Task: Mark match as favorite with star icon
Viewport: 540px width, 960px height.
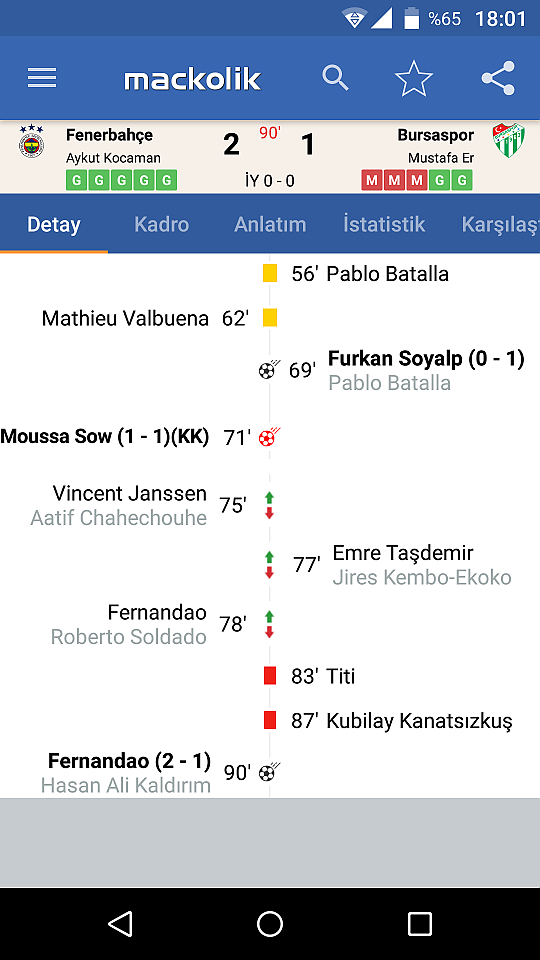Action: (x=414, y=78)
